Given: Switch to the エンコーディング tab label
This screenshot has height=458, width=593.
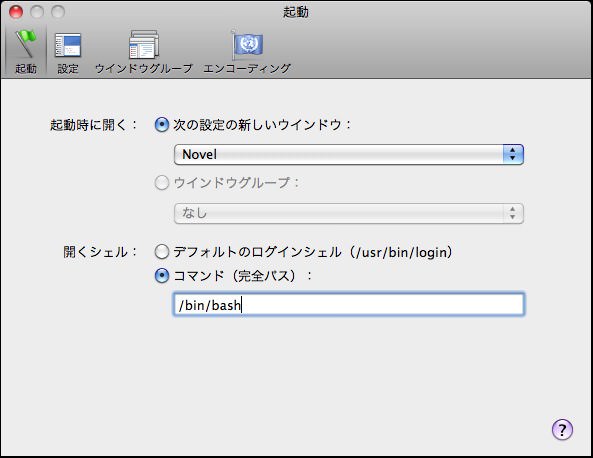Looking at the screenshot, I should 247,69.
